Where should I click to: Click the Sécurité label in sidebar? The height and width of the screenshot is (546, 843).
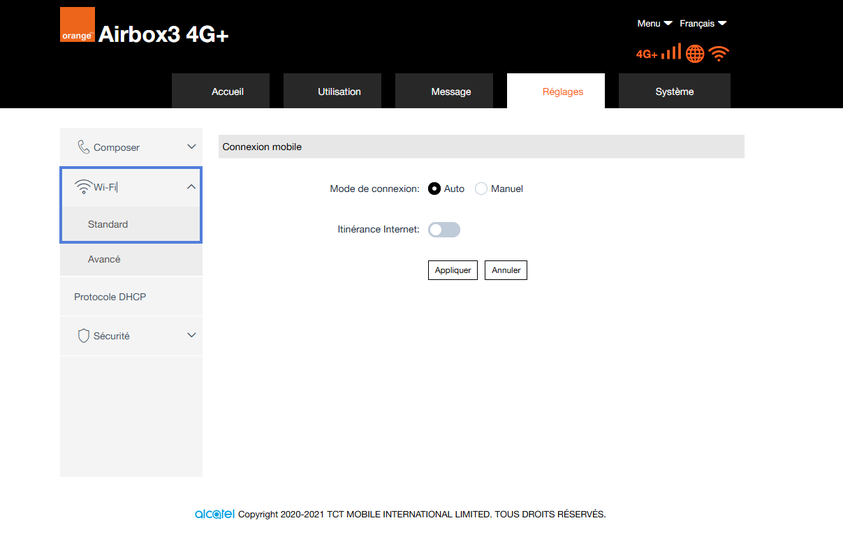(x=111, y=336)
